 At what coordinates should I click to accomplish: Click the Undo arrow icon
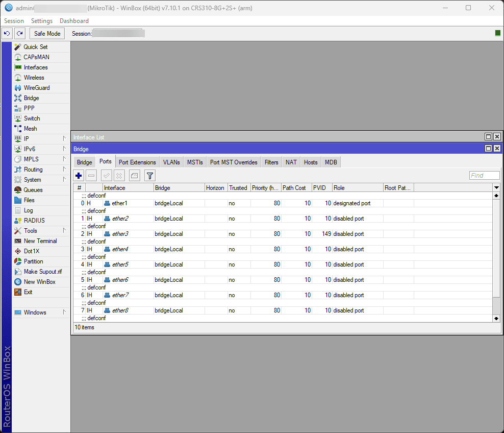coord(7,34)
